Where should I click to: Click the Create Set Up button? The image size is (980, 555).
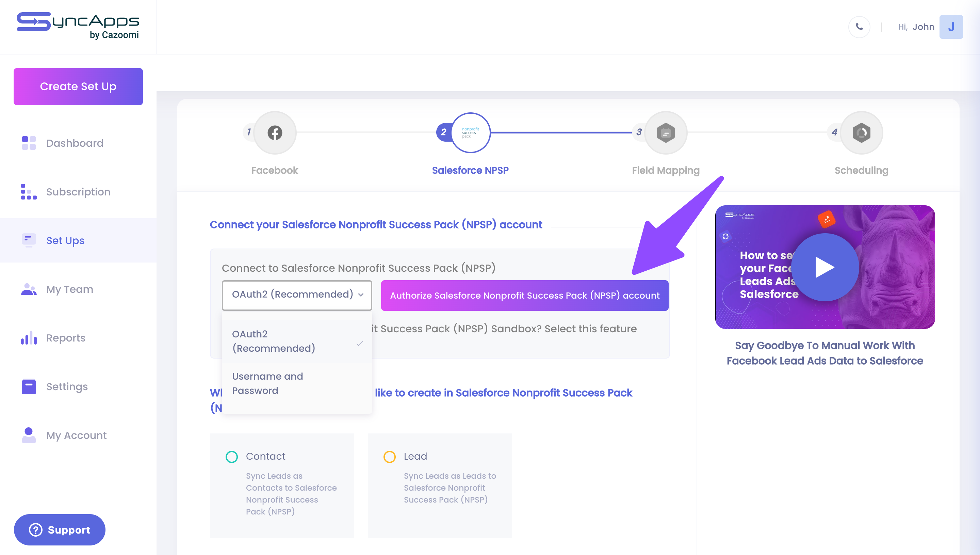pos(78,86)
